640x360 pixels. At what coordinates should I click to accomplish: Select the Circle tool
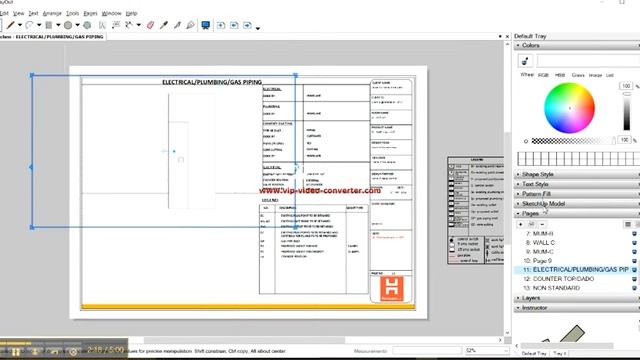point(68,25)
